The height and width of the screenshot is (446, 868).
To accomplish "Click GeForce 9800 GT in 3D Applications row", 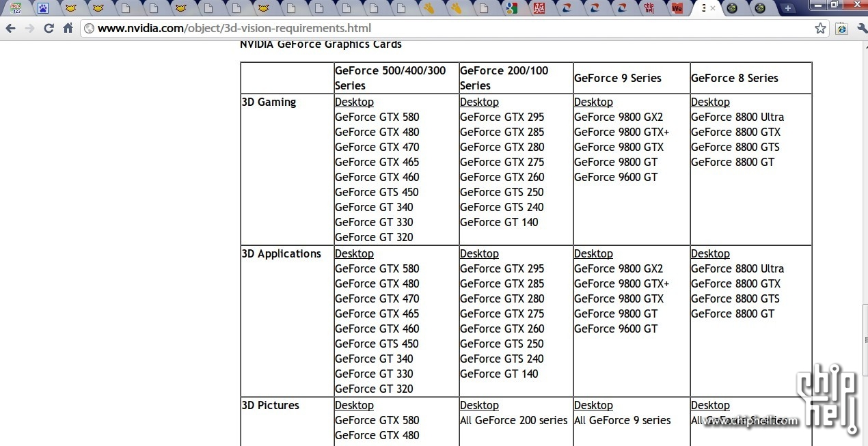I will [616, 313].
